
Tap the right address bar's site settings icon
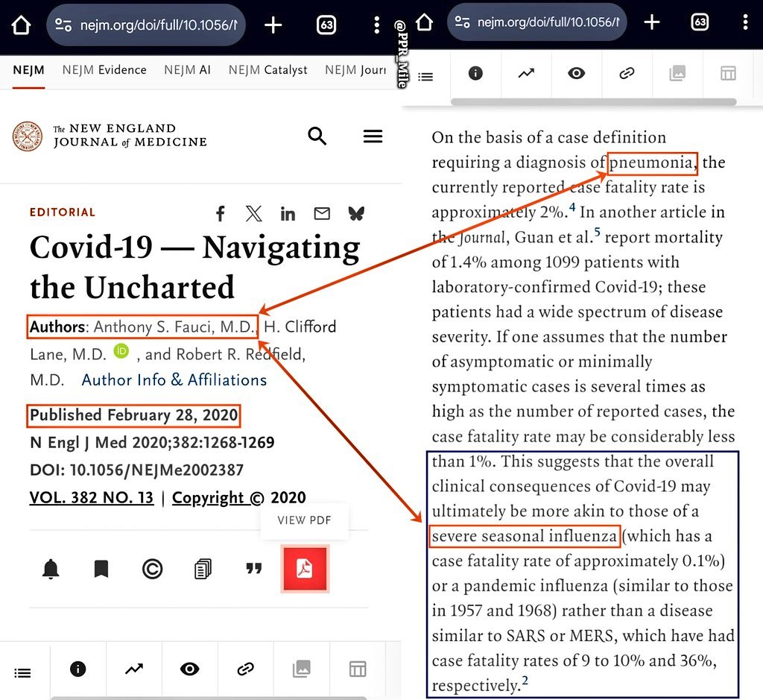[x=462, y=22]
